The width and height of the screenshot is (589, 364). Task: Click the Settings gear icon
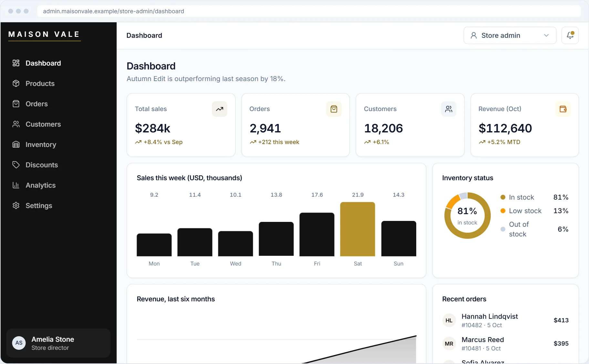[x=16, y=205]
